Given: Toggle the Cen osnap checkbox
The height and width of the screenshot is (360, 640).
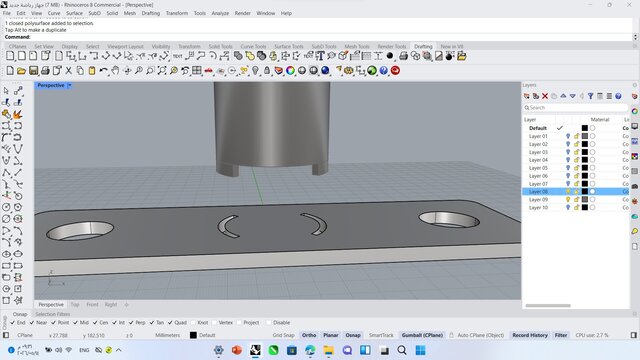Looking at the screenshot, I should (x=95, y=322).
